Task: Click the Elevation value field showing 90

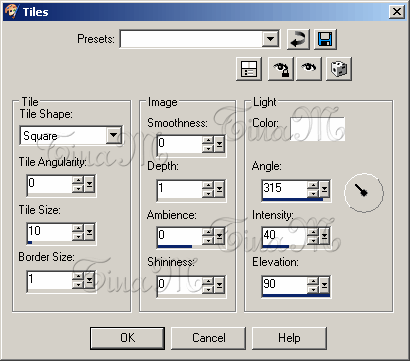Action: click(x=285, y=285)
